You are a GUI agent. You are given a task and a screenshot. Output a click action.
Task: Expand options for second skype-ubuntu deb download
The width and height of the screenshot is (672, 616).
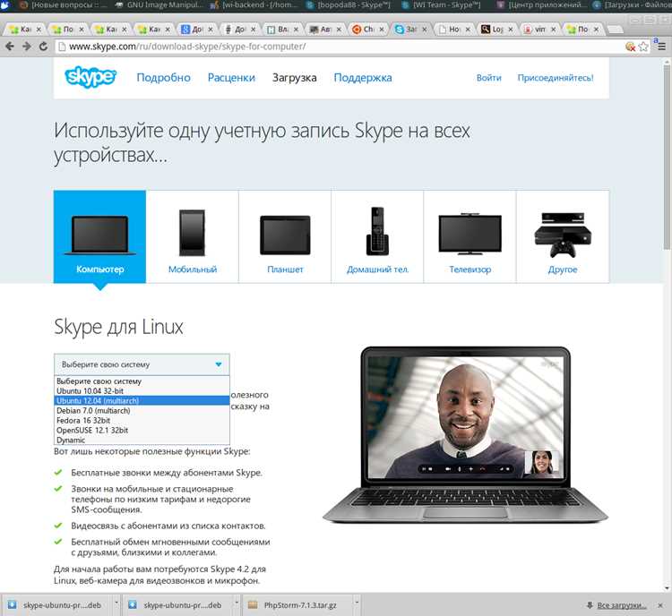pyautogui.click(x=237, y=604)
